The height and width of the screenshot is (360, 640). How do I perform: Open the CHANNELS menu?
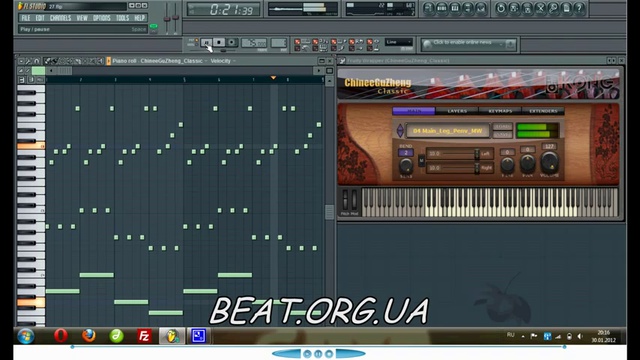(60, 18)
